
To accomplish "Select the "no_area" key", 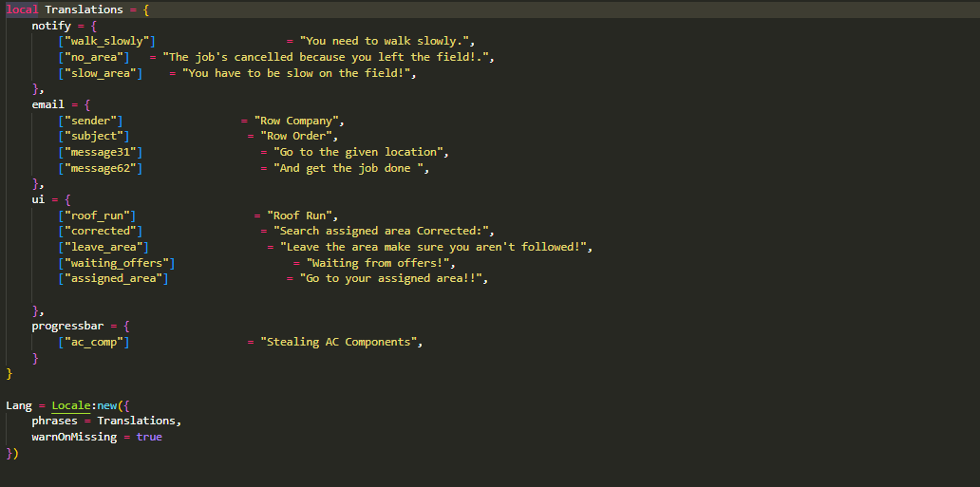I will 93,57.
